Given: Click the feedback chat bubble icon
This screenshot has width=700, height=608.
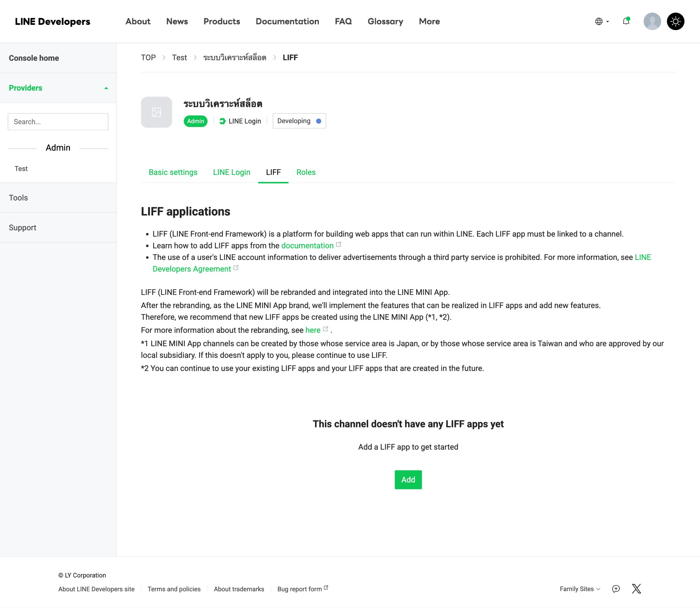Looking at the screenshot, I should [616, 589].
